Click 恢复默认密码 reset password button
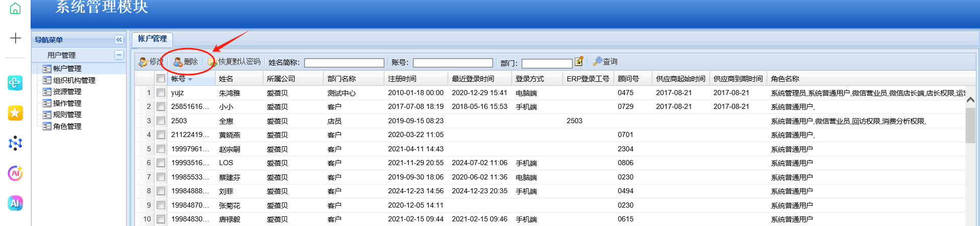This screenshot has width=980, height=226. pyautogui.click(x=234, y=62)
